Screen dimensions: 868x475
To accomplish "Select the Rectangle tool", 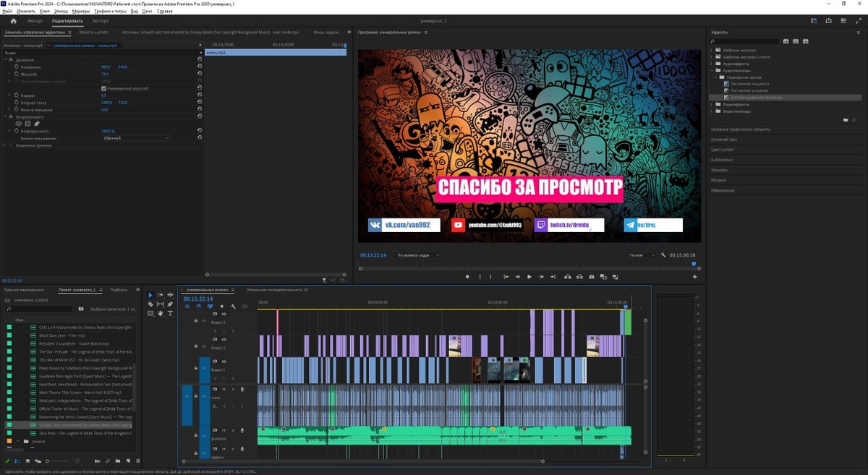I will [x=150, y=313].
